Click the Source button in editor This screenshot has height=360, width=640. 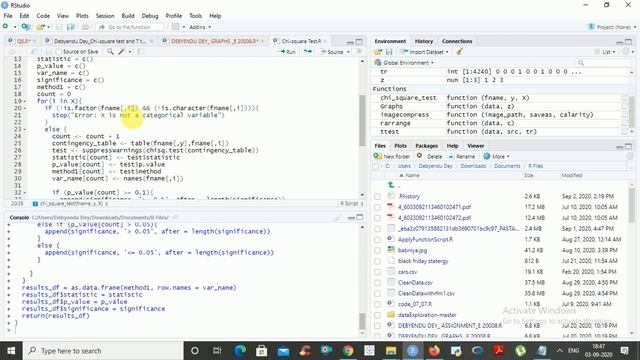coord(331,52)
